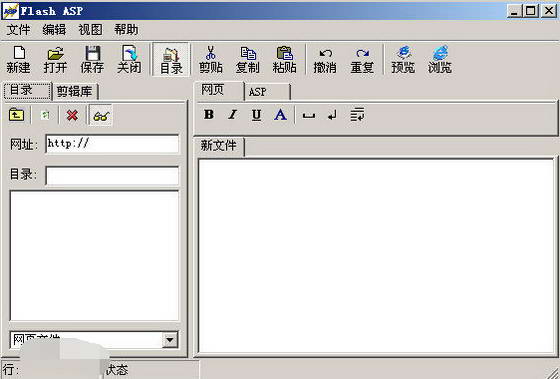The image size is (560, 379).
Task: Apply underline formatting with U
Action: coord(256,115)
